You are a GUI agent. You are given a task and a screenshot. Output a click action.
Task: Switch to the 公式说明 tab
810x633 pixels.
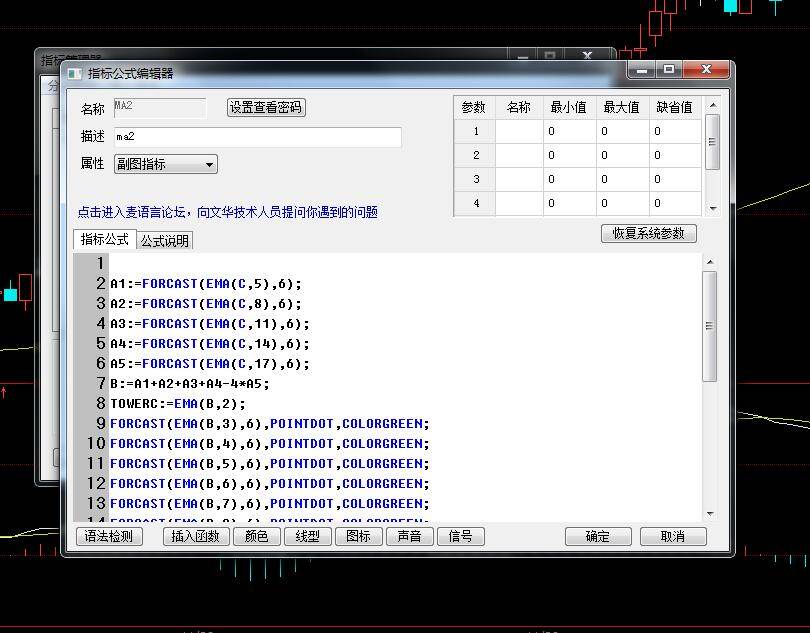165,240
